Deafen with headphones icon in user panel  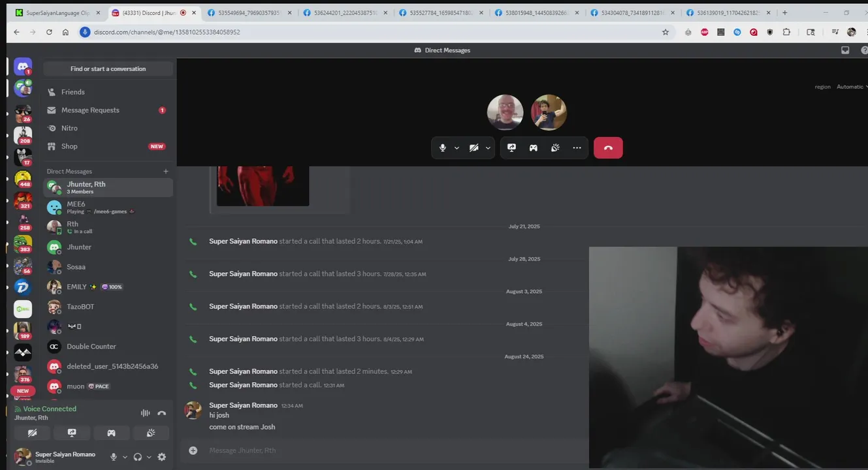click(x=138, y=457)
